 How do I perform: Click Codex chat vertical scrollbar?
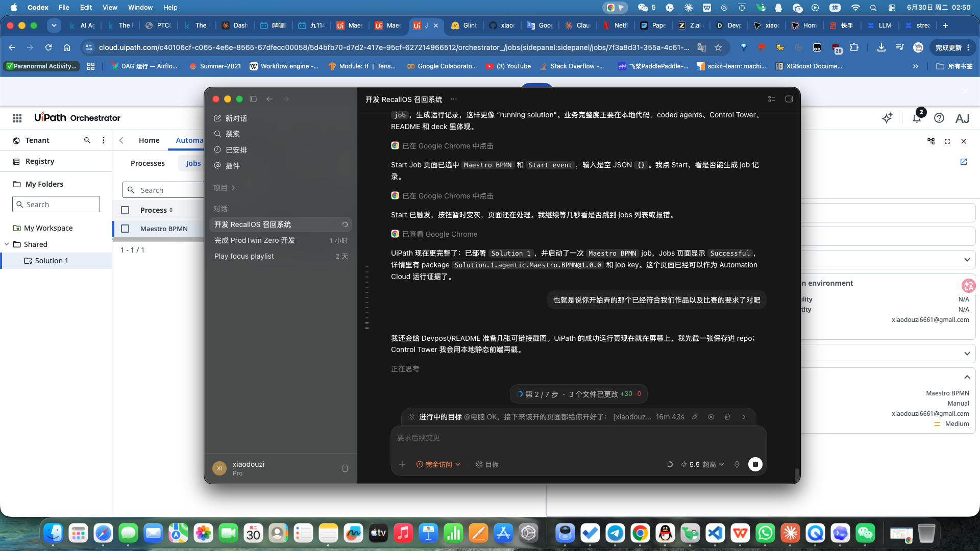coord(796,474)
